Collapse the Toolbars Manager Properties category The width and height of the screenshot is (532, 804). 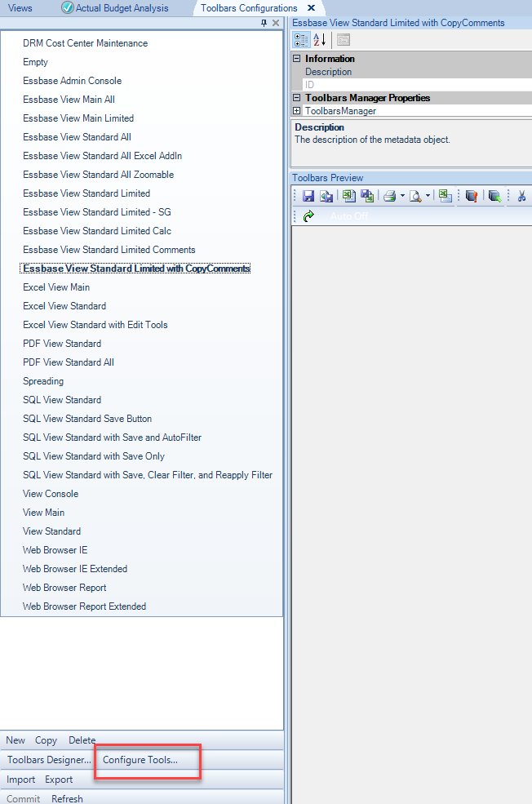pyautogui.click(x=297, y=97)
